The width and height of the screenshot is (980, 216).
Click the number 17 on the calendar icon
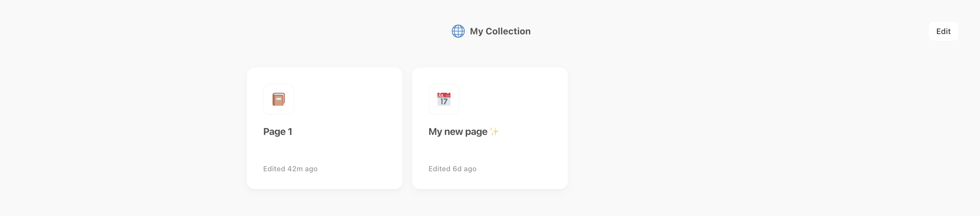(x=444, y=101)
